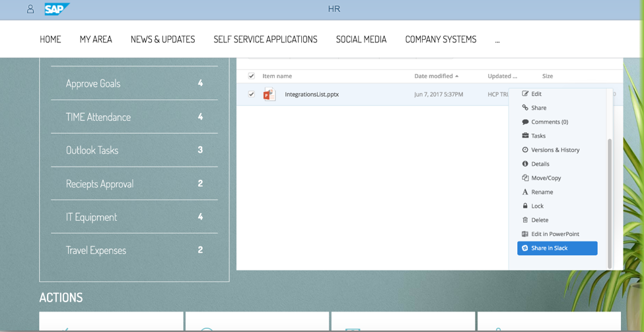Open the IntegrationsList.pptx file name
Image resolution: width=644 pixels, height=332 pixels.
[312, 95]
